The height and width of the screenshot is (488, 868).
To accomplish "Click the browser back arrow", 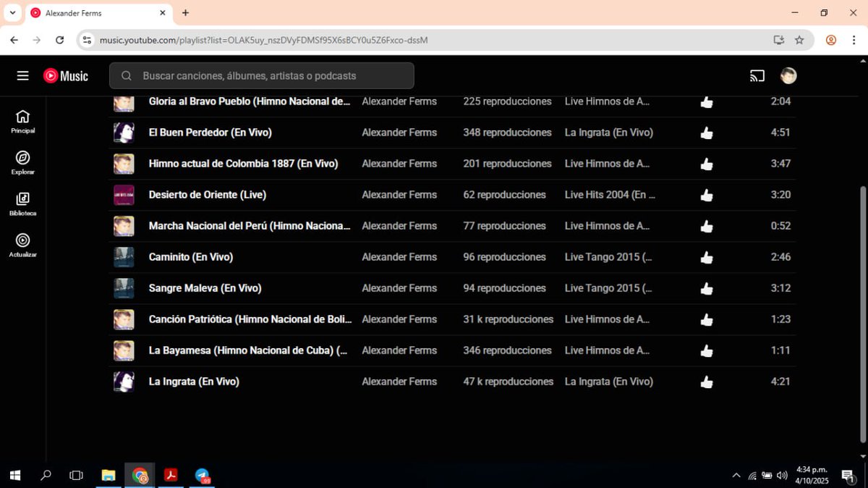I will (14, 40).
